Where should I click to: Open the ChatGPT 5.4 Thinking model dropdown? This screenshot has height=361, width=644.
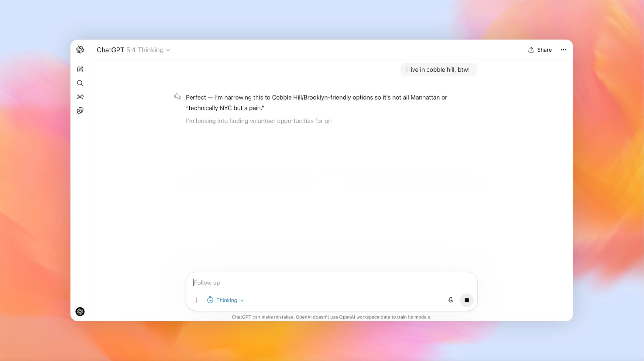coord(133,50)
